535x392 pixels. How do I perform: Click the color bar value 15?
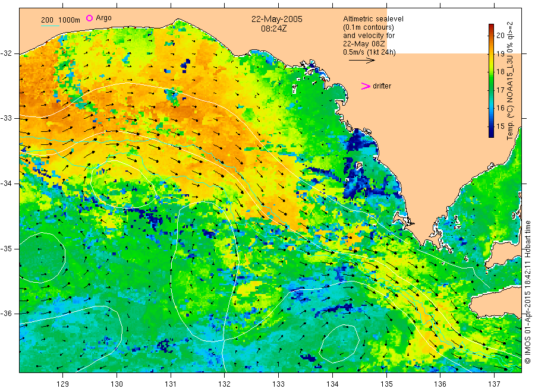500,127
